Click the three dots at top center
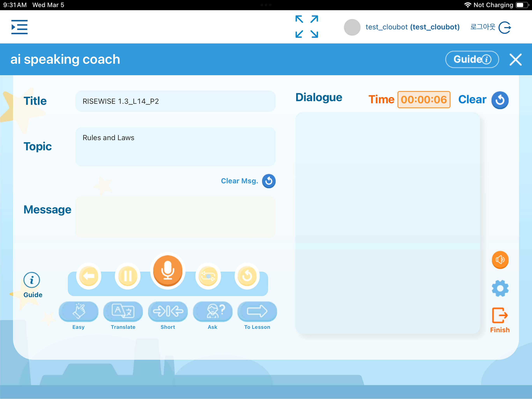Image resolution: width=532 pixels, height=399 pixels. click(266, 5)
